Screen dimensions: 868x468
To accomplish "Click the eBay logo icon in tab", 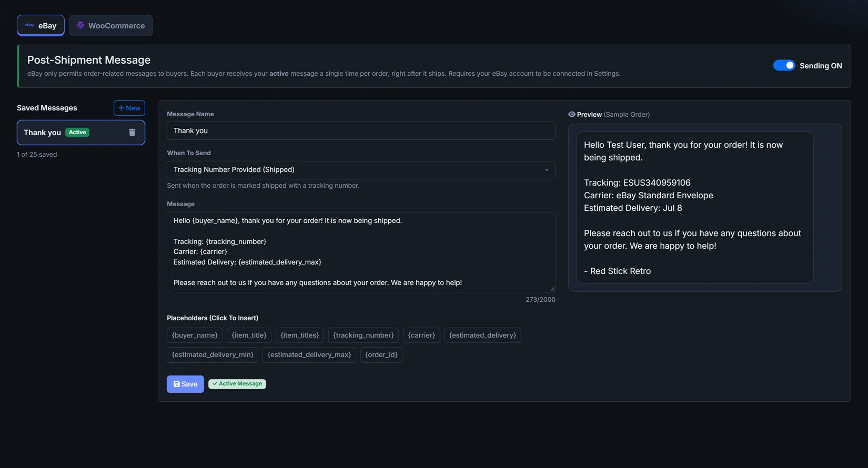I will tap(29, 25).
